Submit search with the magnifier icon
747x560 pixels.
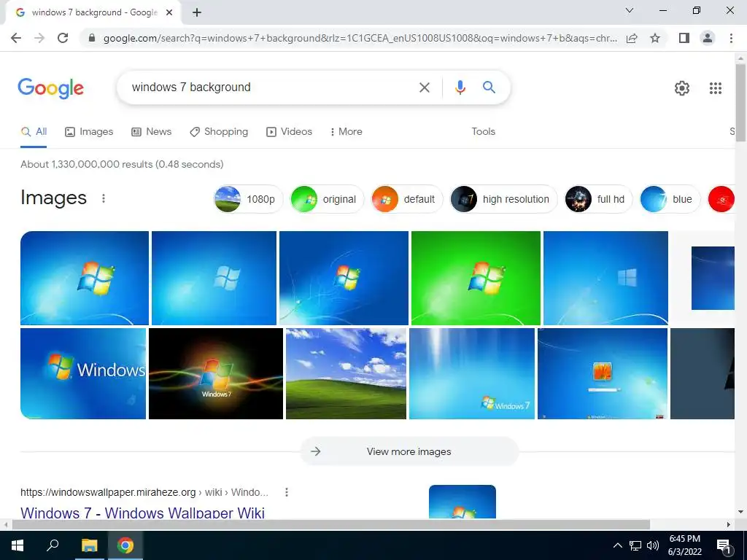coord(489,87)
